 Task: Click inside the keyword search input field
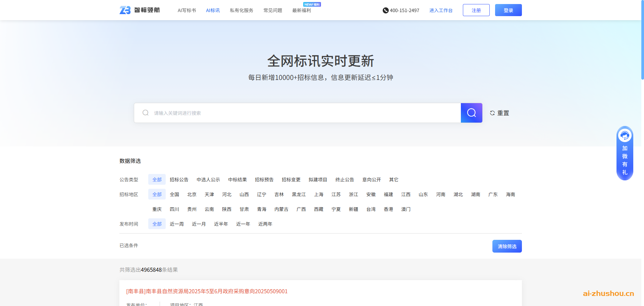[268, 113]
